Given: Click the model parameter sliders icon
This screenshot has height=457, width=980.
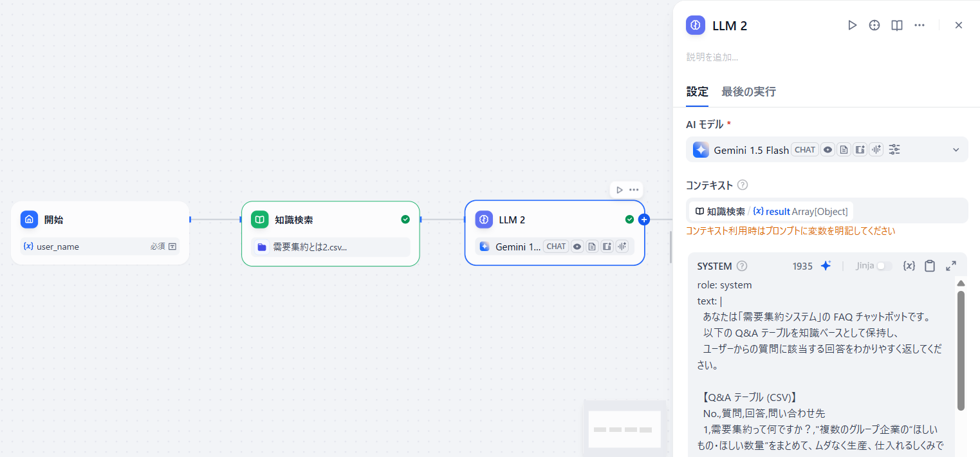Looking at the screenshot, I should (x=894, y=149).
